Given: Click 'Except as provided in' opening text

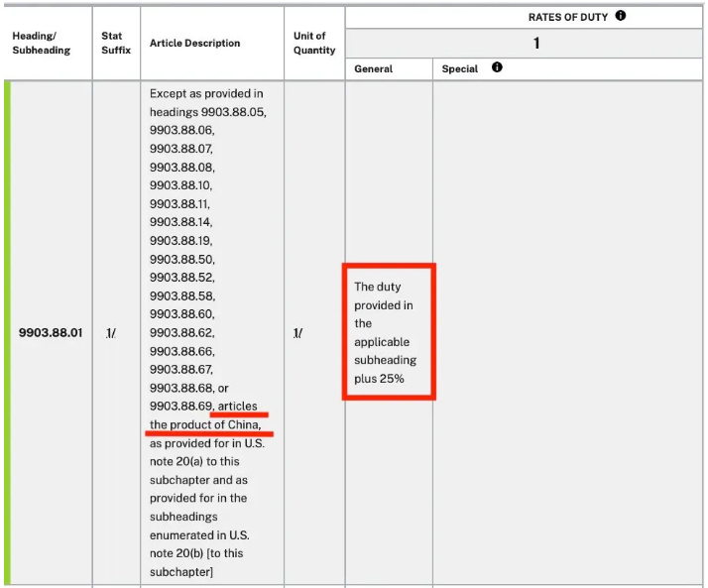Looking at the screenshot, I should (x=206, y=93).
